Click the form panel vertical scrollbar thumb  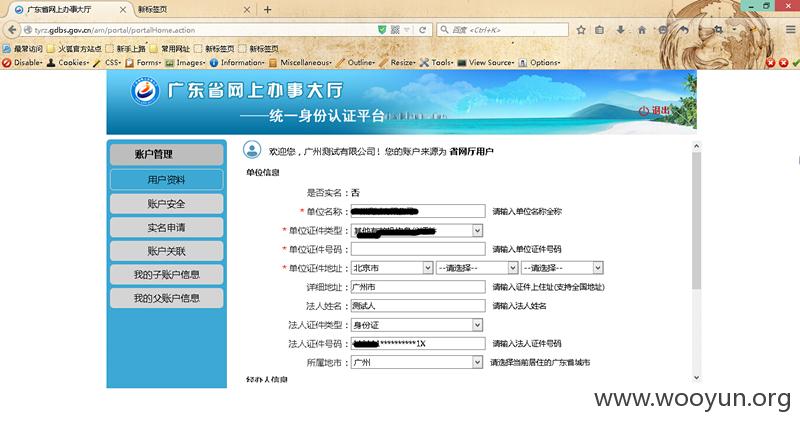[x=696, y=221]
